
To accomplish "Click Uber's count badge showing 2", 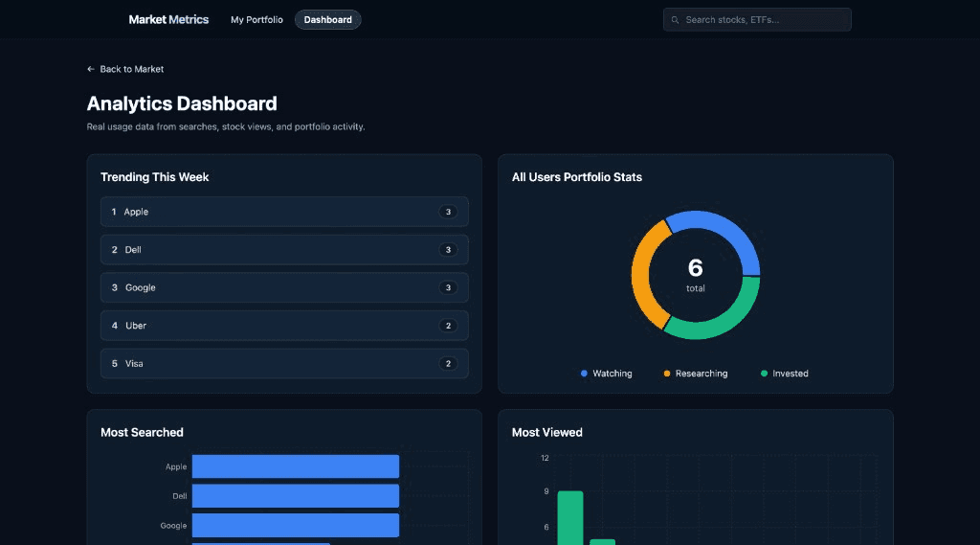I will pyautogui.click(x=448, y=326).
